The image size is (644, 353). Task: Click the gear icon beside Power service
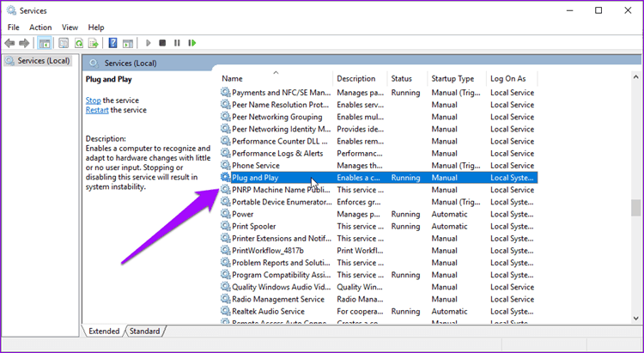pos(226,214)
